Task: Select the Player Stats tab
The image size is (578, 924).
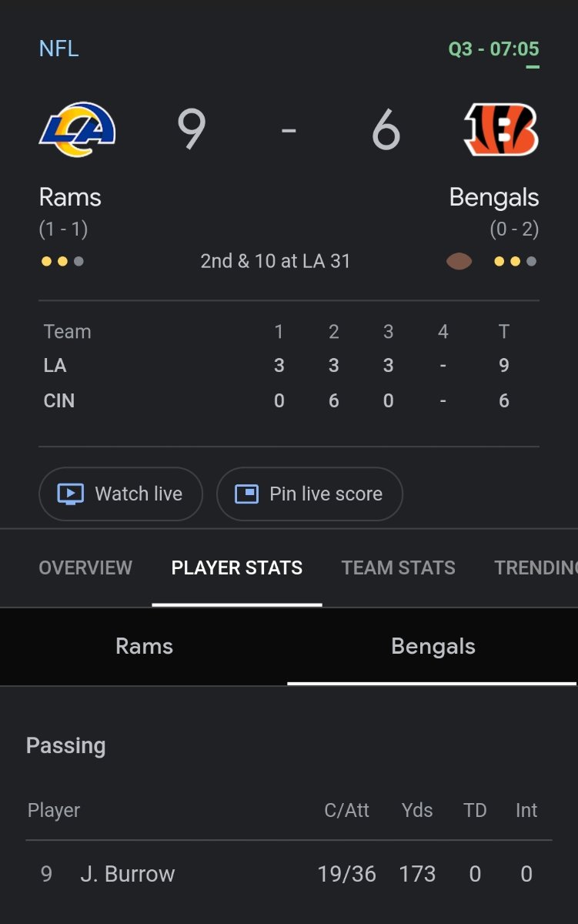Action: coord(236,567)
